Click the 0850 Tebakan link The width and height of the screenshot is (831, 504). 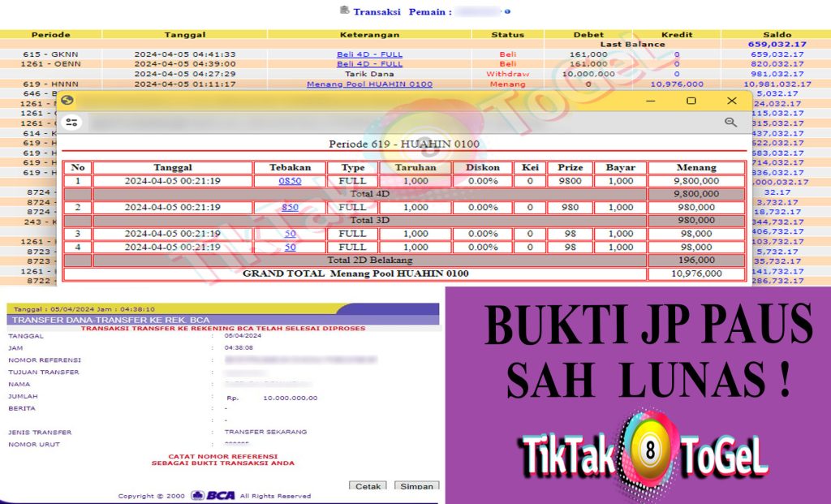pos(290,181)
